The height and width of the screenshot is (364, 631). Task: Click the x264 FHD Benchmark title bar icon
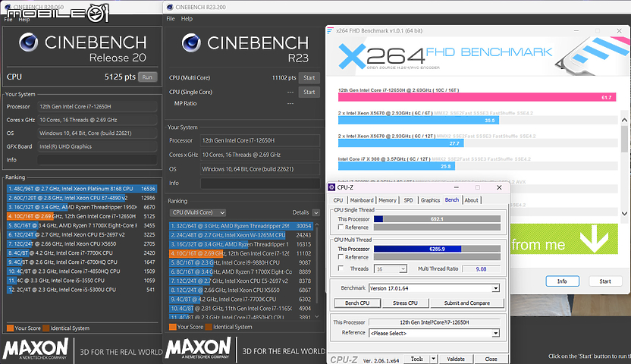[x=331, y=30]
